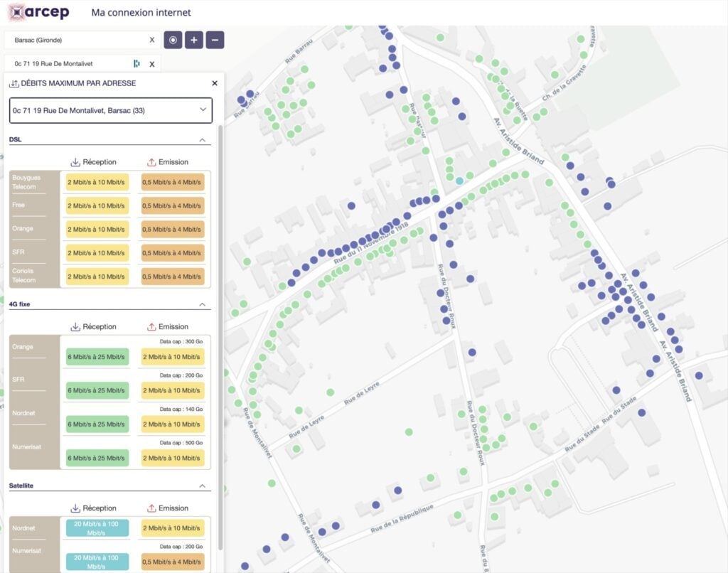The image size is (728, 573).
Task: Select Bouygues Telecom DSL reception value
Action: pyautogui.click(x=97, y=183)
